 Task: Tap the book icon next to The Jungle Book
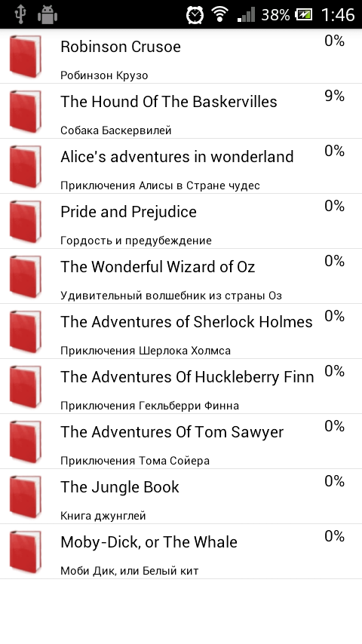[26, 496]
